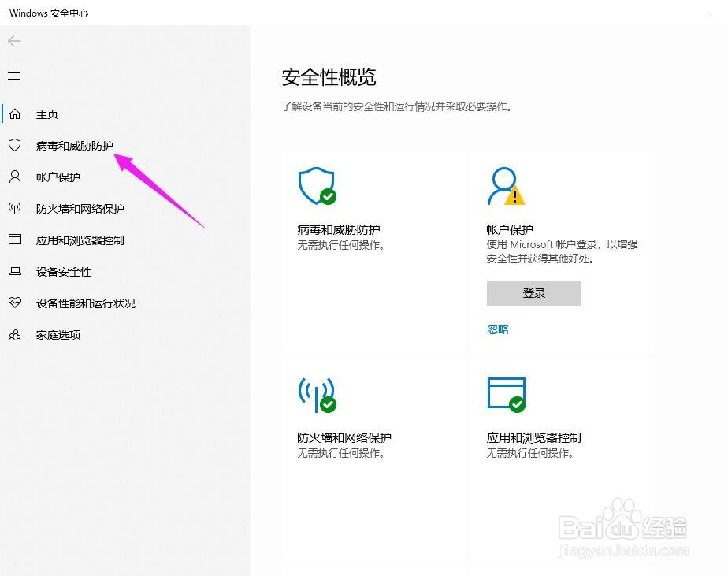Select 家庭选项 in the sidebar

(x=59, y=334)
